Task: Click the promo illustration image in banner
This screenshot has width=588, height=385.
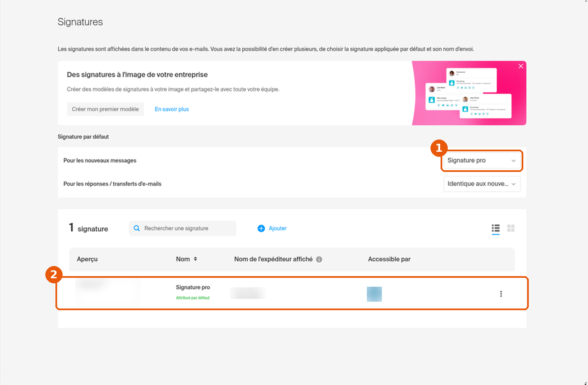Action: (469, 93)
